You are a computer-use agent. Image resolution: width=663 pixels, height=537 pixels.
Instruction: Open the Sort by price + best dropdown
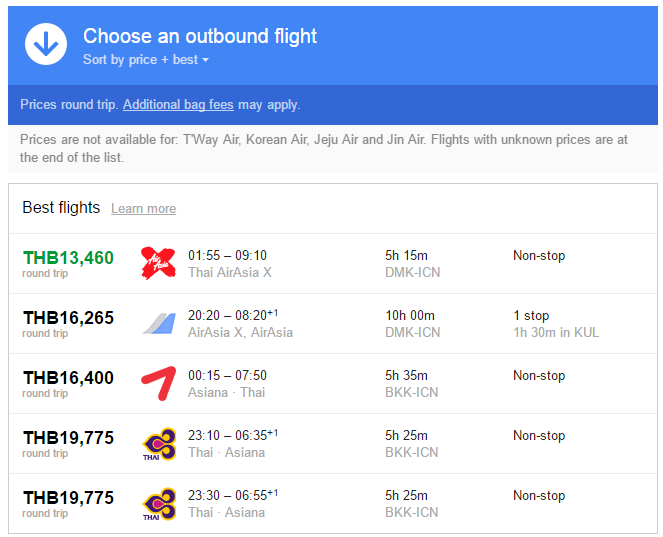[x=146, y=60]
